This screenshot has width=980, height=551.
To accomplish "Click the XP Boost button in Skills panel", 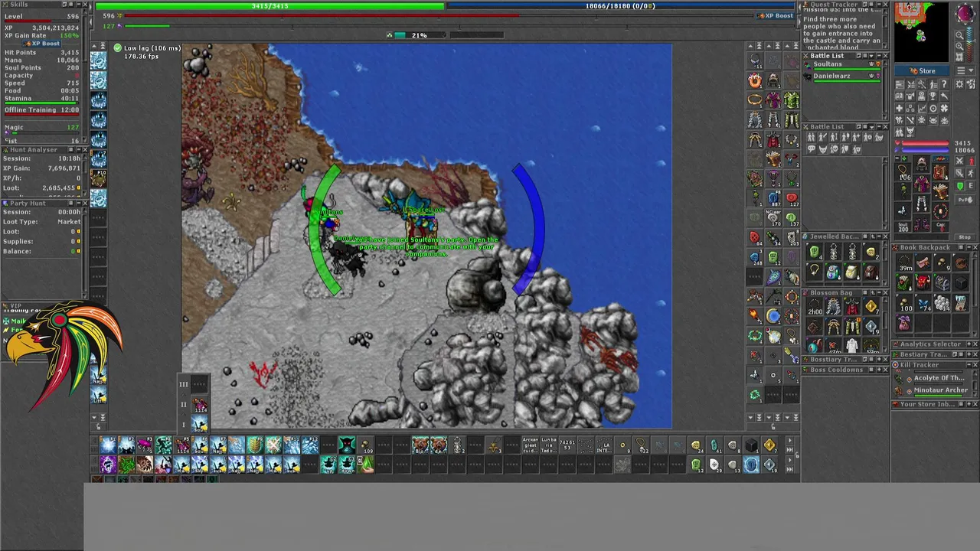I will pyautogui.click(x=42, y=44).
